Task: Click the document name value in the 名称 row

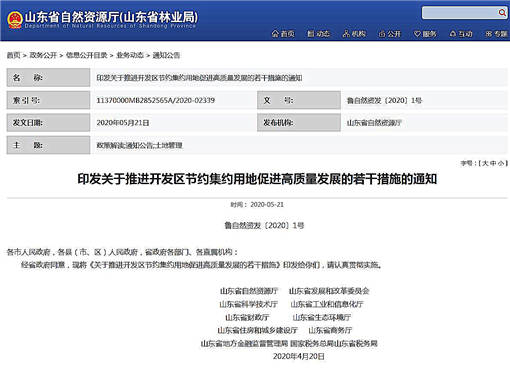Action: pos(199,78)
